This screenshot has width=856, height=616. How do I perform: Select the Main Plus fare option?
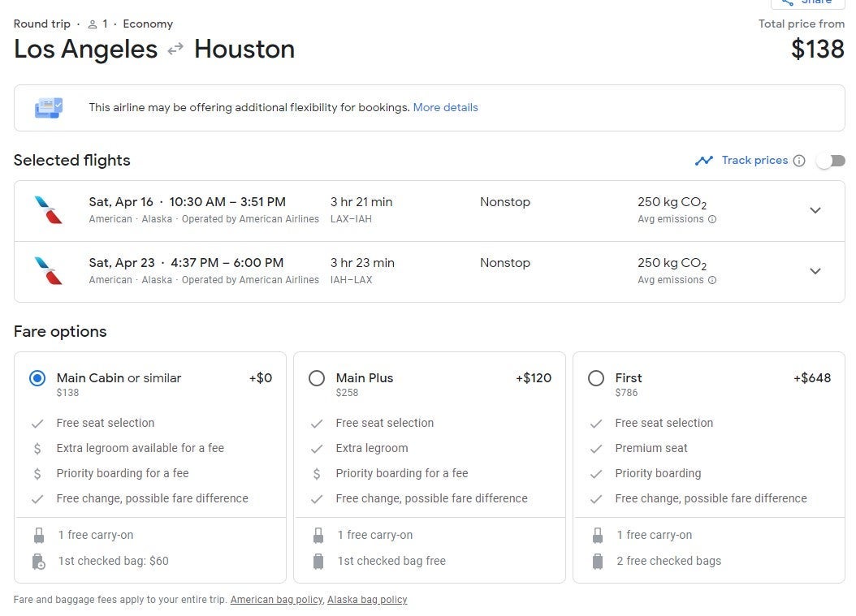pos(317,378)
